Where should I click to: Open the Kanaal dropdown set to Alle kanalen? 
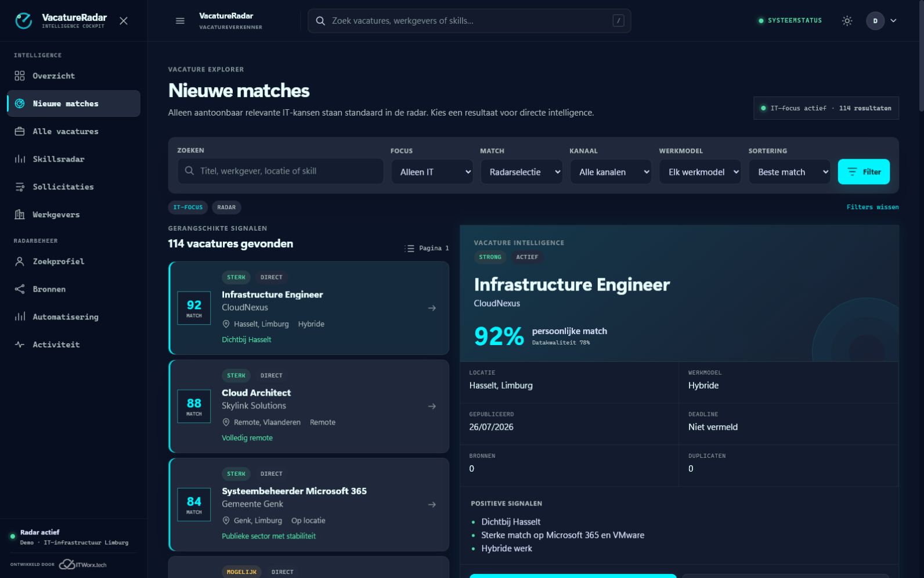[611, 172]
